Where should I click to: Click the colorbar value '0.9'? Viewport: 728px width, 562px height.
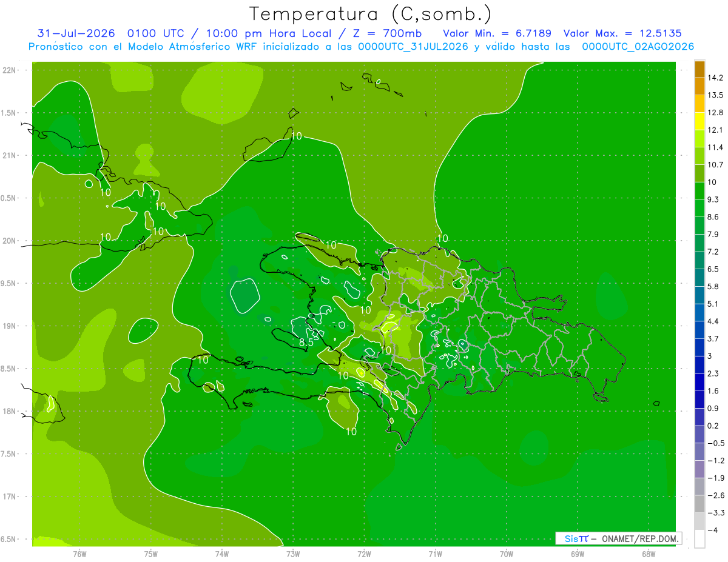click(x=713, y=408)
